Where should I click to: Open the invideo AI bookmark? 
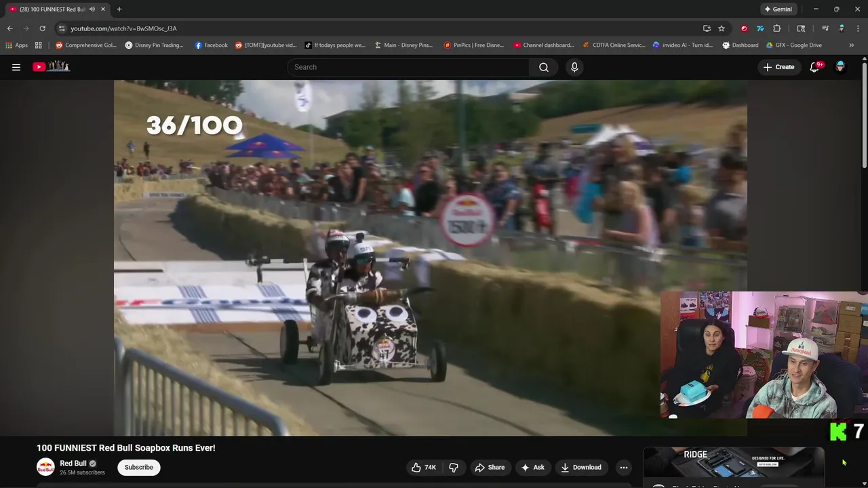682,45
